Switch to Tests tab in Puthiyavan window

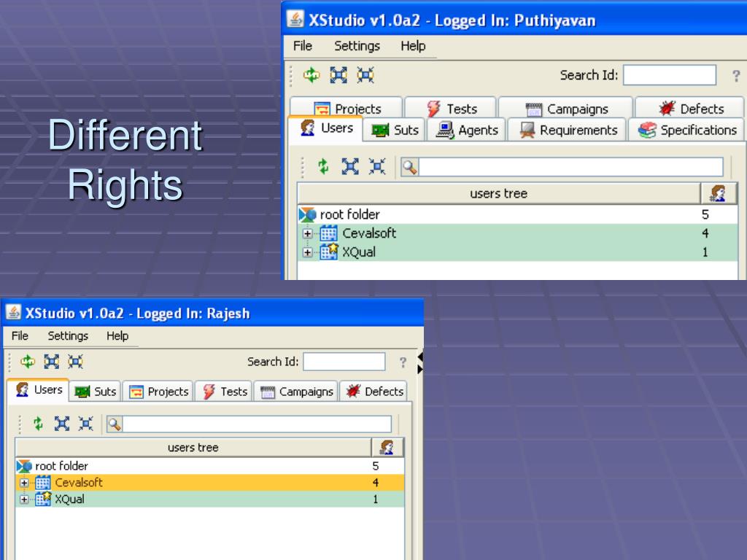pyautogui.click(x=451, y=109)
